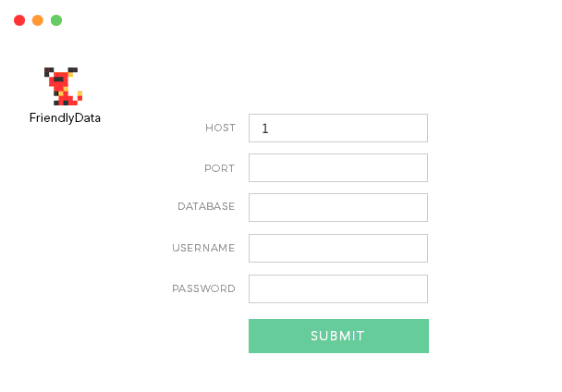Minimize the window with orange button

click(x=38, y=19)
